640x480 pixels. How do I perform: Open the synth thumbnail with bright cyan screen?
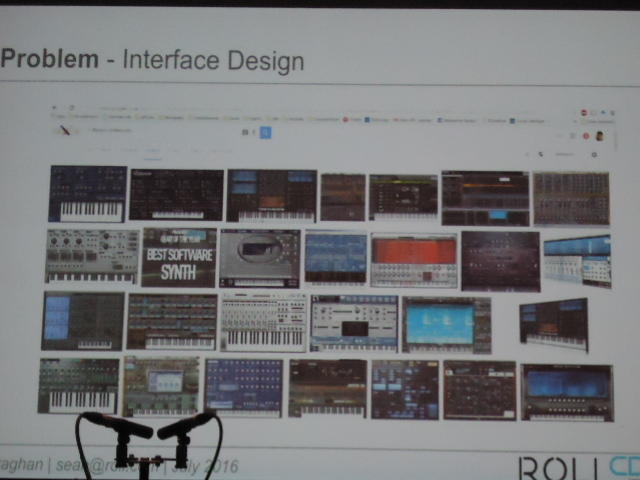(447, 325)
